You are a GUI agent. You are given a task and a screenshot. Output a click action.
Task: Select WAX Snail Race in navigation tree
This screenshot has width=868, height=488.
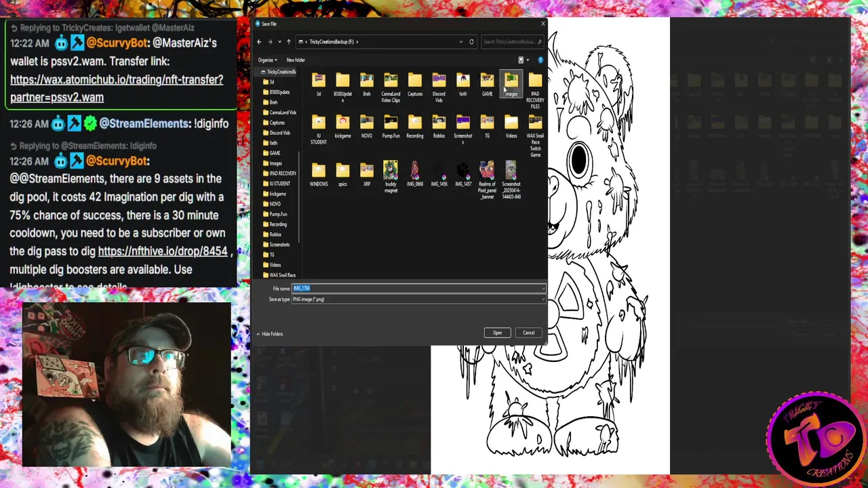(279, 275)
